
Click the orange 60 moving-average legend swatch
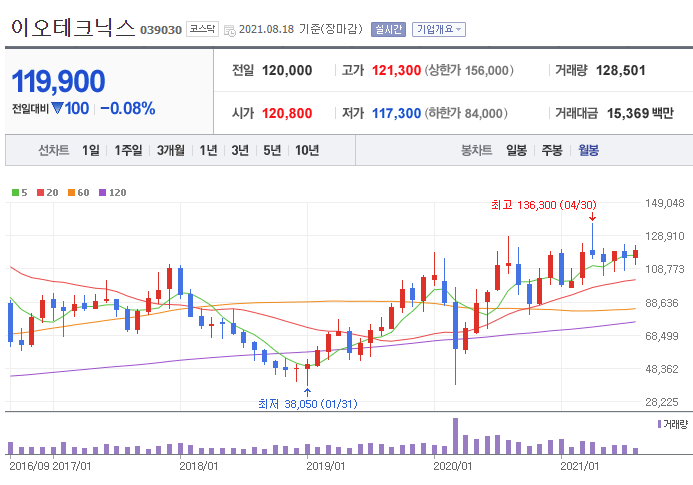pyautogui.click(x=72, y=192)
